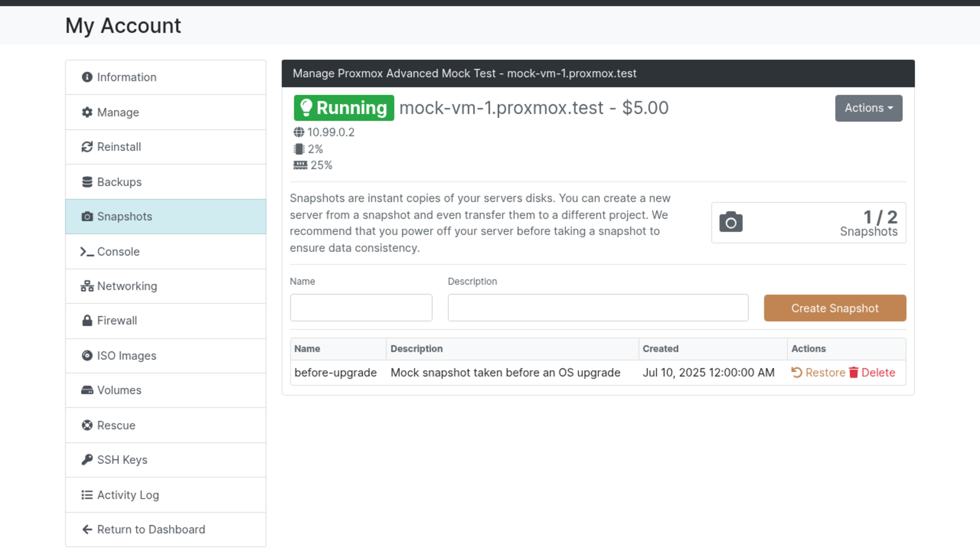This screenshot has width=980, height=551.
Task: Navigate to Networking settings
Action: click(166, 286)
